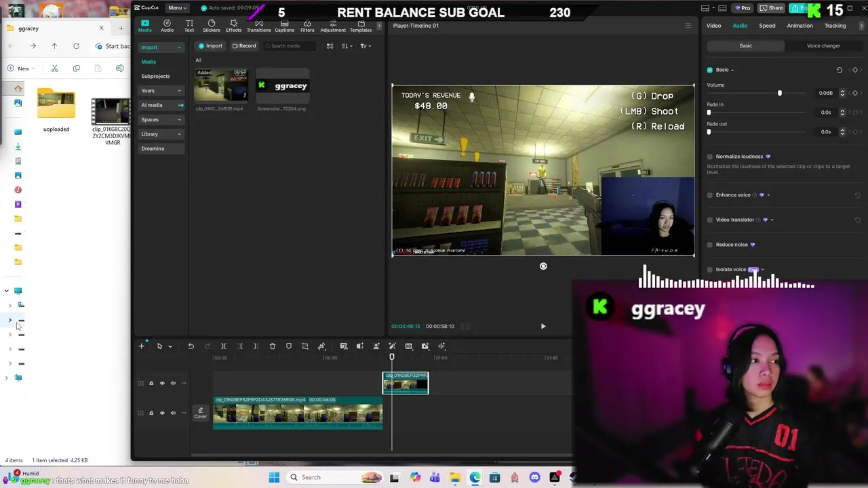The width and height of the screenshot is (868, 488).
Task: Toggle the Basic audio checkbox
Action: 710,70
